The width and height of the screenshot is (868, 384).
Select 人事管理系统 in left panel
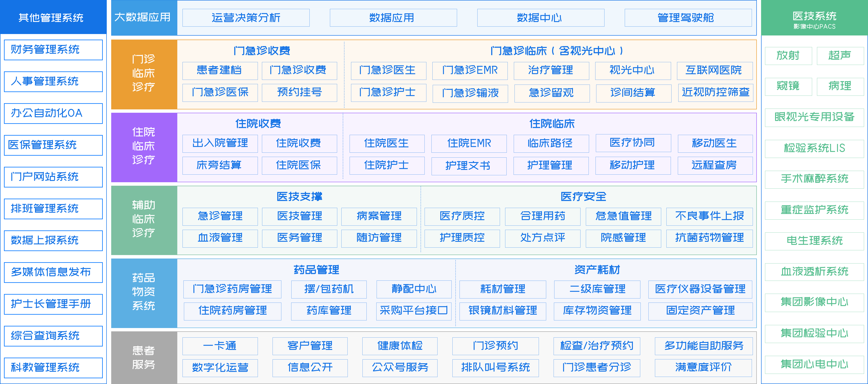tap(53, 81)
